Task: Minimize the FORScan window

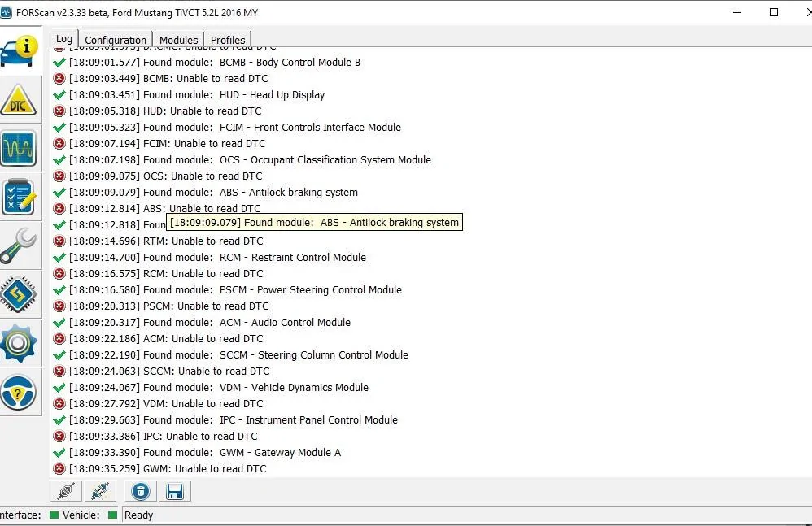Action: pyautogui.click(x=737, y=12)
